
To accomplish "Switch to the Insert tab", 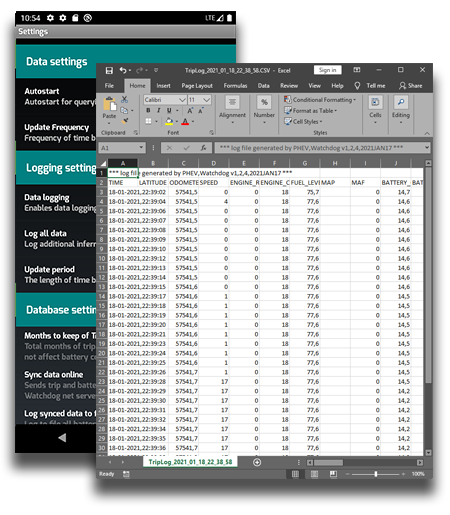I will point(163,86).
